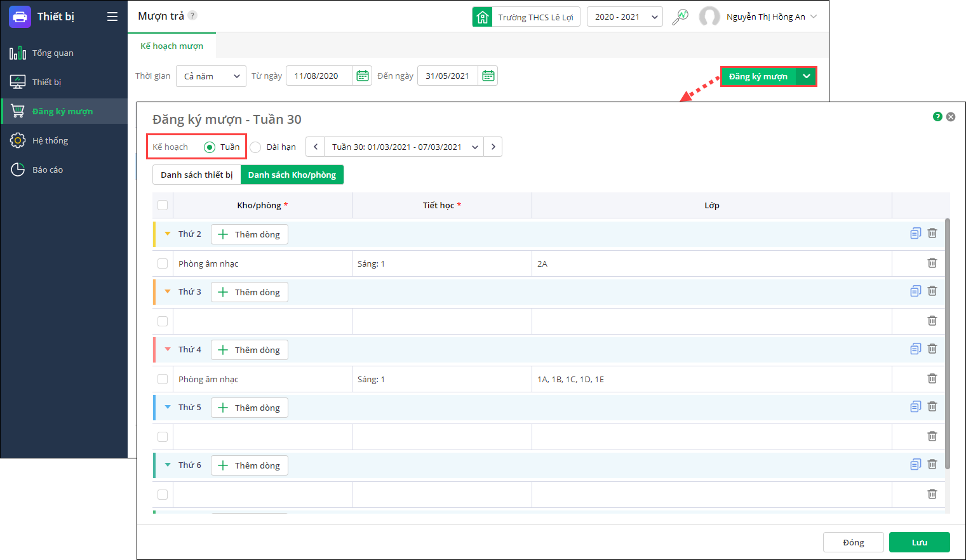The image size is (966, 560).
Task: Click the green help icon in dialog
Action: pos(937,116)
